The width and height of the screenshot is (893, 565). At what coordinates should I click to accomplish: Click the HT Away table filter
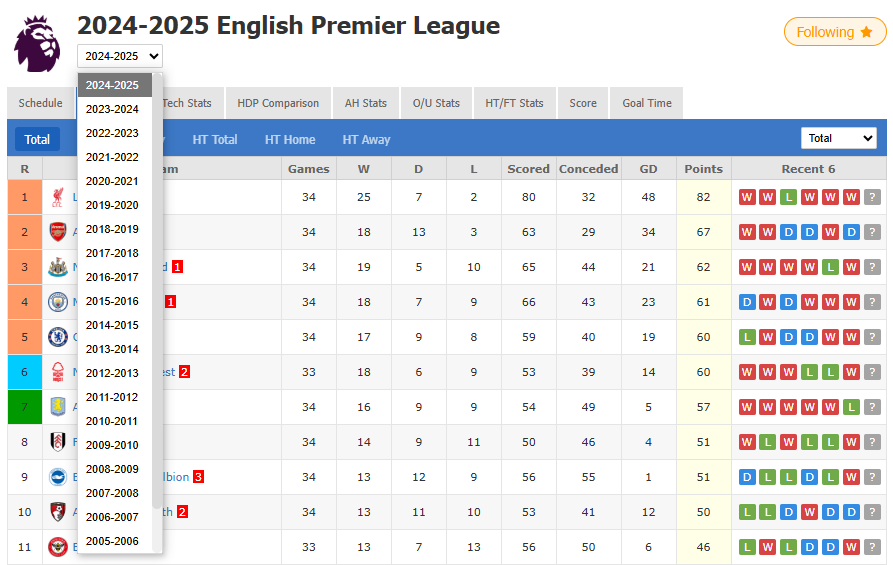click(x=366, y=140)
